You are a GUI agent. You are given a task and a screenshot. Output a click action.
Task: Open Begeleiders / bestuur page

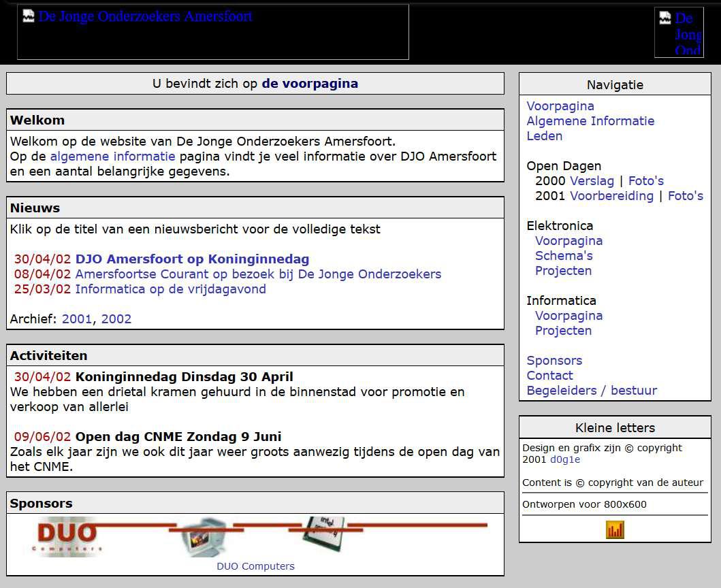click(x=592, y=391)
